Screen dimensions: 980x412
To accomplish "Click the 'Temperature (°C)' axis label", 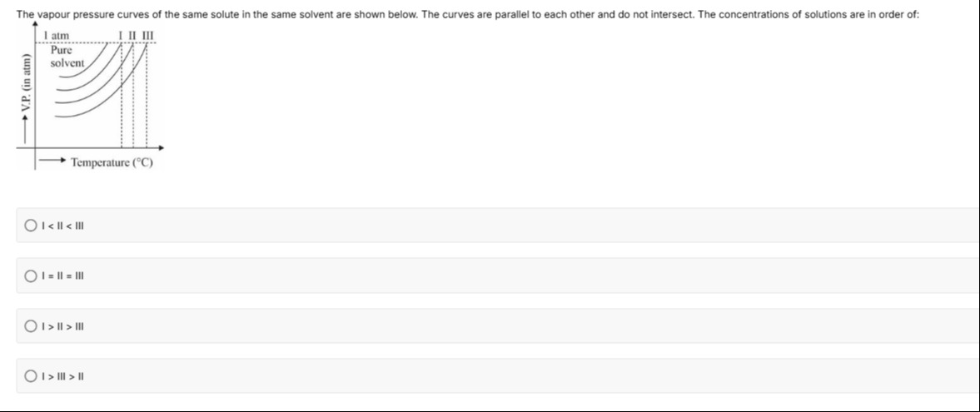I will pos(112,162).
